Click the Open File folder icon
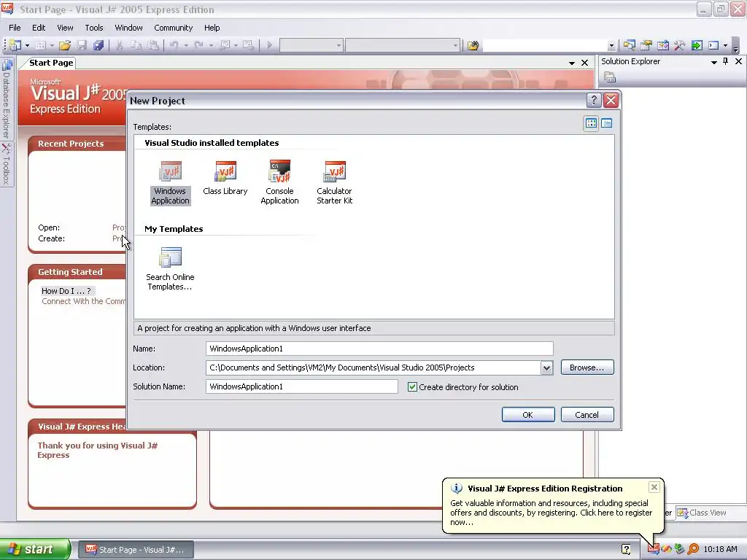747x560 pixels. [65, 45]
